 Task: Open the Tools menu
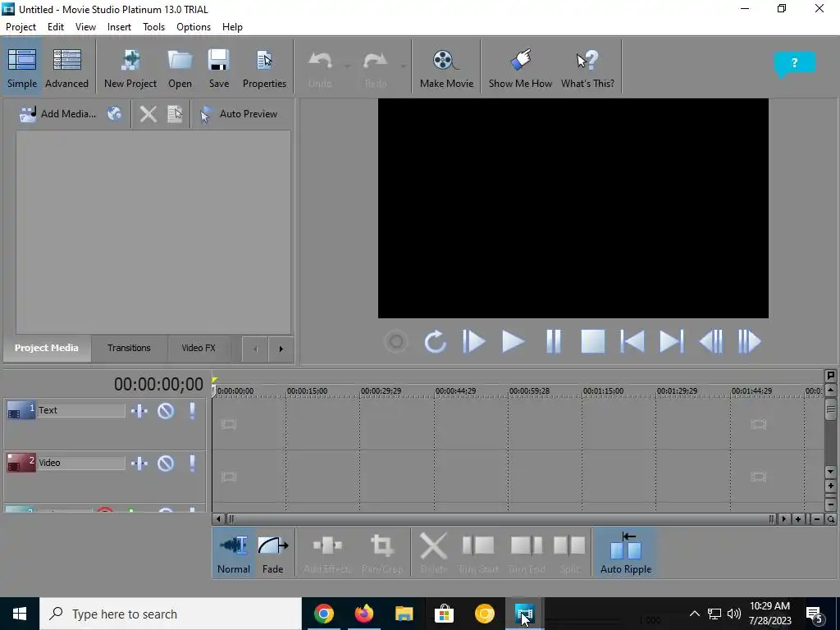153,27
